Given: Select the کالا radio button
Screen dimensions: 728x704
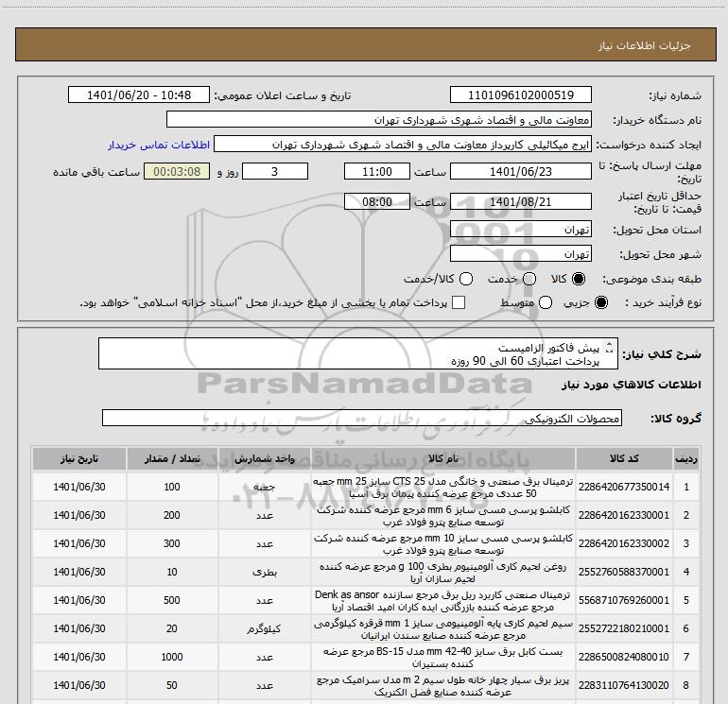Looking at the screenshot, I should point(579,279).
